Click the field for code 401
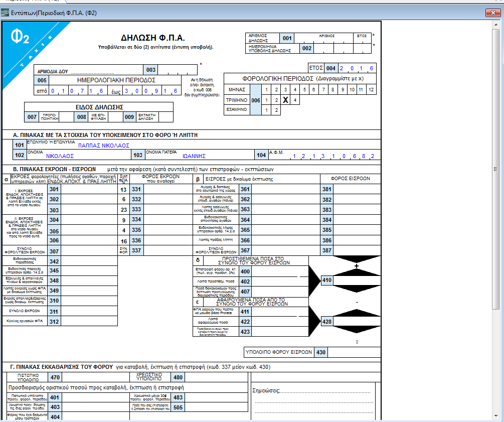 click(x=95, y=397)
